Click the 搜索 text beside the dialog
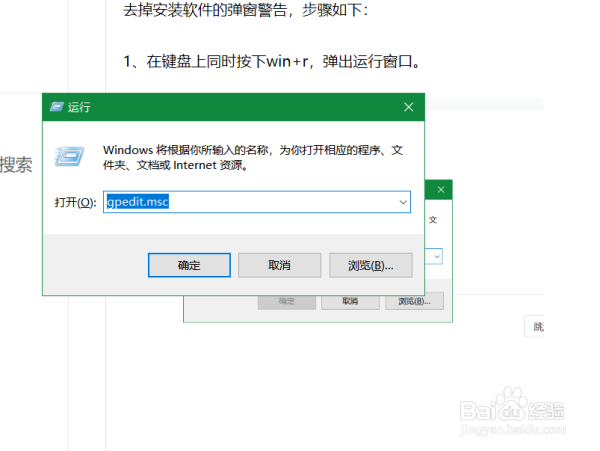 click(16, 165)
